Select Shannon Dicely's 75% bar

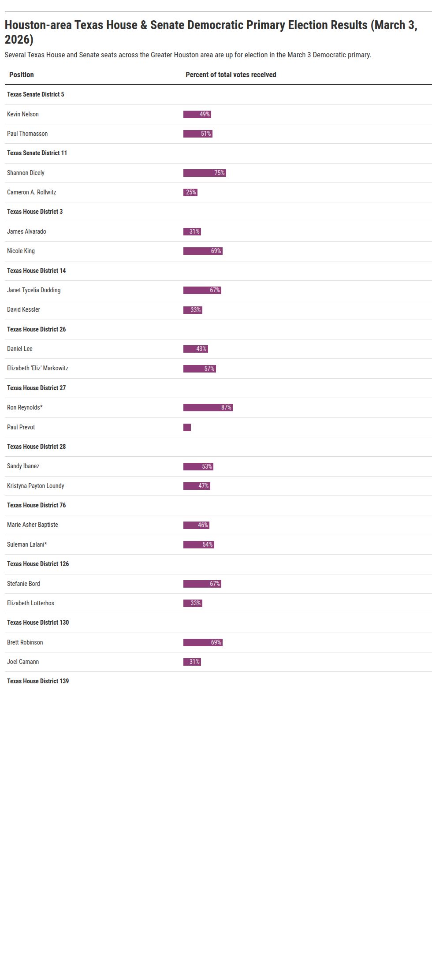(x=205, y=173)
